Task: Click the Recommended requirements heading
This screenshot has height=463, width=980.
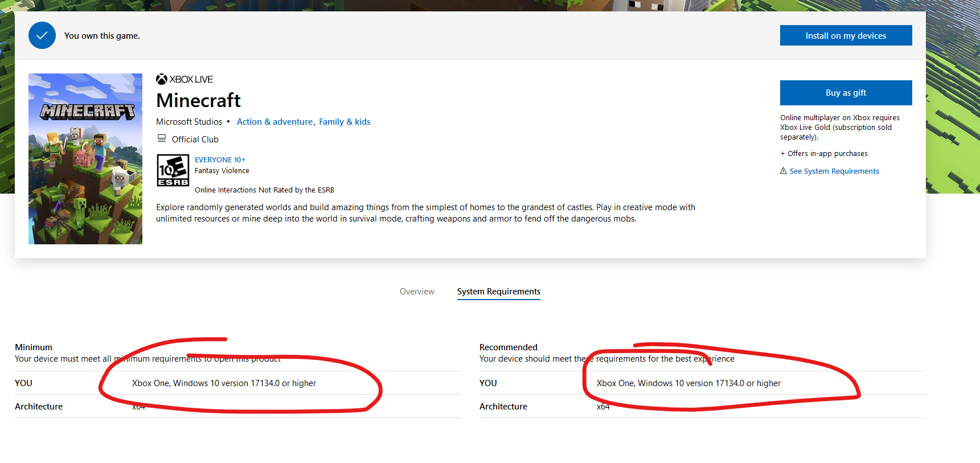Action: [x=509, y=347]
